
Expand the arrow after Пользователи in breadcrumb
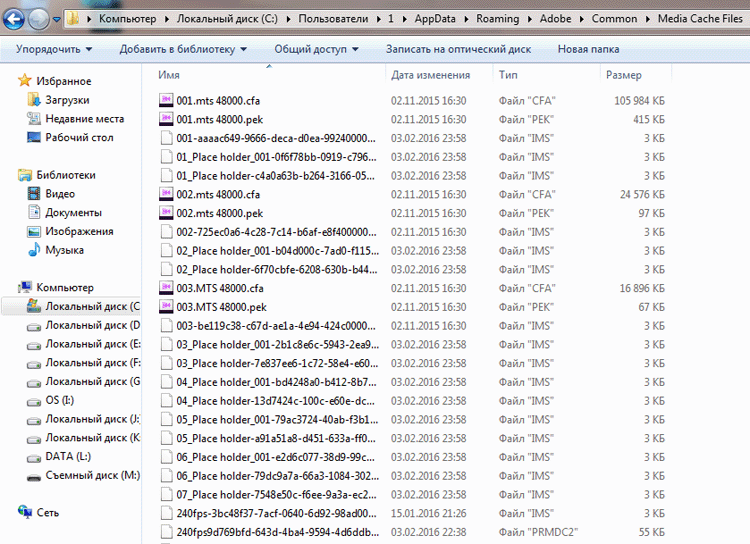(378, 19)
